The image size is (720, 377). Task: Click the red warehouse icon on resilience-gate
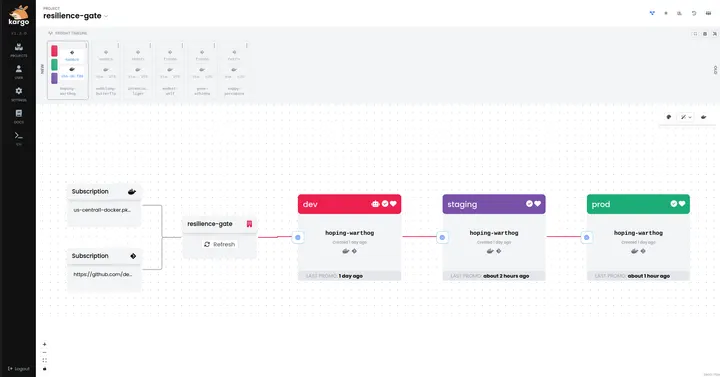[x=249, y=224]
